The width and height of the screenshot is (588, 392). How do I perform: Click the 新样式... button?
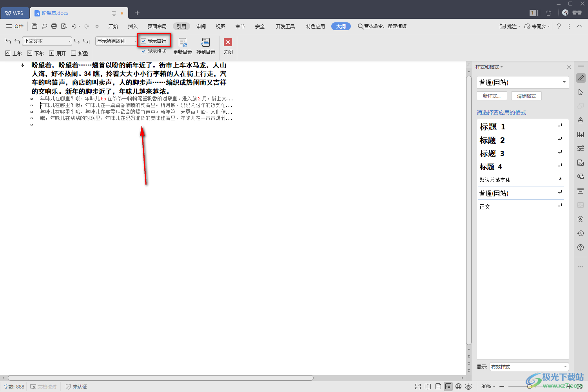click(492, 96)
